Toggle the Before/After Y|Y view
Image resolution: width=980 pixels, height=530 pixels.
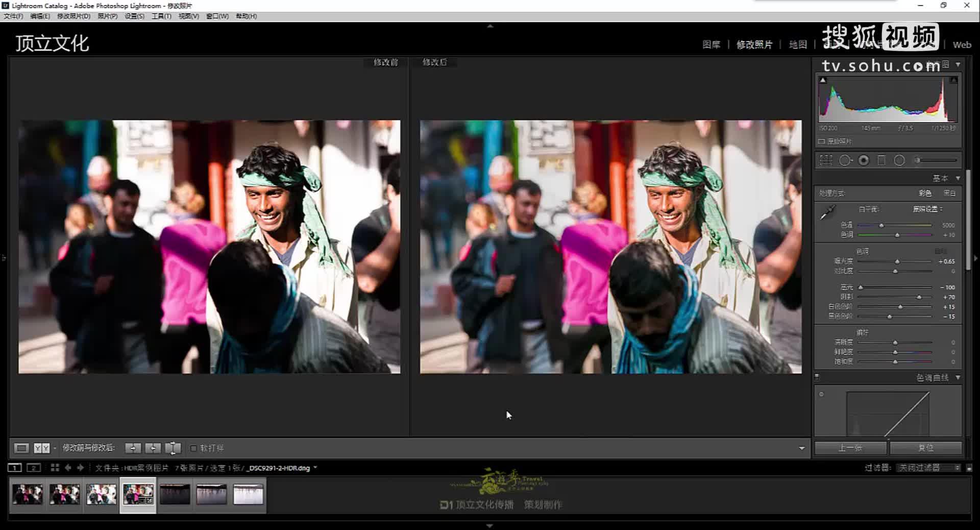(x=41, y=448)
